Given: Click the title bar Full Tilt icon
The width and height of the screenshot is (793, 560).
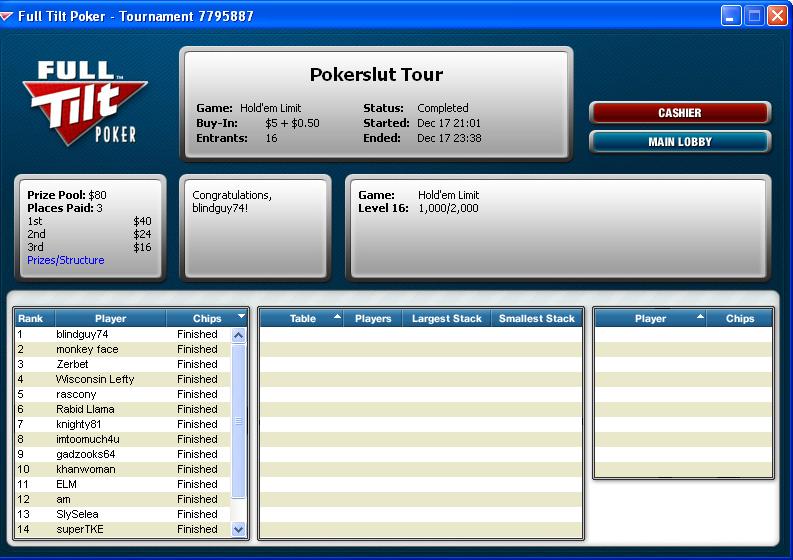Looking at the screenshot, I should [x=7, y=17].
